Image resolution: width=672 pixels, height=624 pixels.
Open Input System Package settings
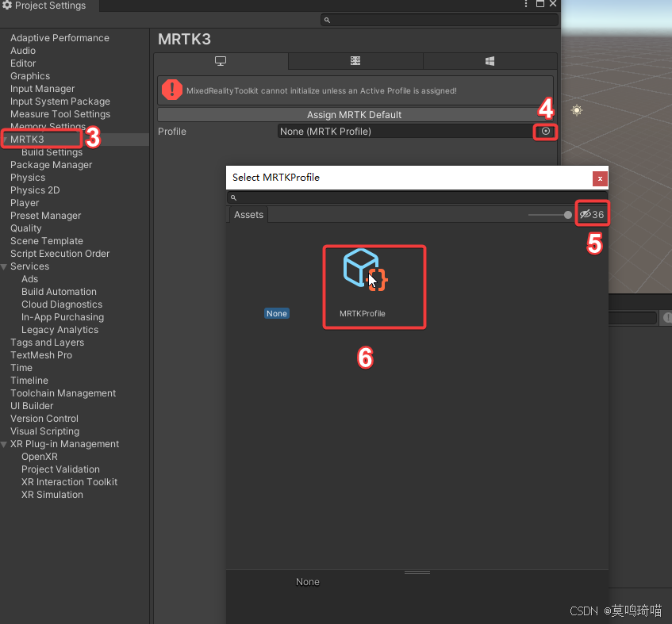coord(60,101)
